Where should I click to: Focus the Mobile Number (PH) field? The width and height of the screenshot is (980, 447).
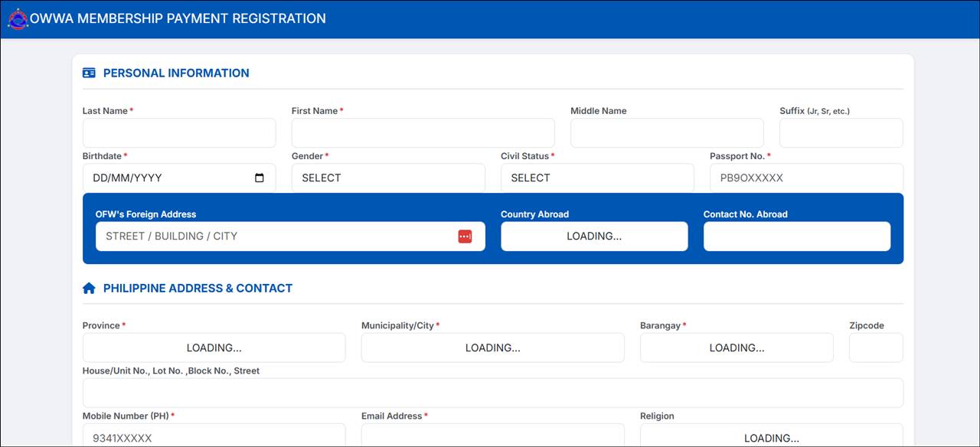[x=214, y=436]
